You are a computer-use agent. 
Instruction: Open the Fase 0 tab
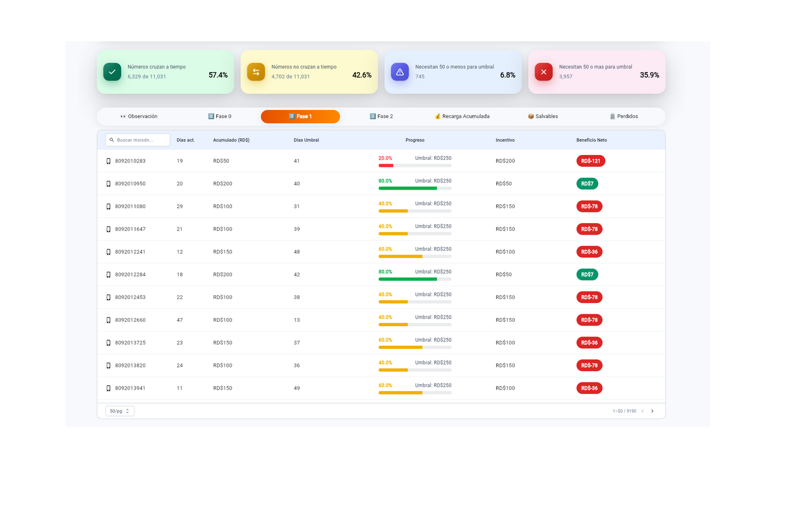pos(220,116)
